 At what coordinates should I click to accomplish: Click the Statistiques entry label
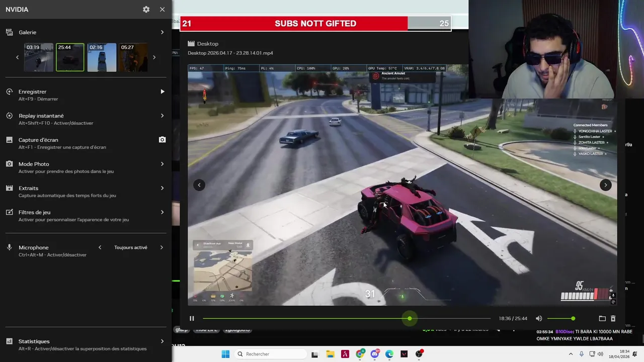[x=34, y=341]
